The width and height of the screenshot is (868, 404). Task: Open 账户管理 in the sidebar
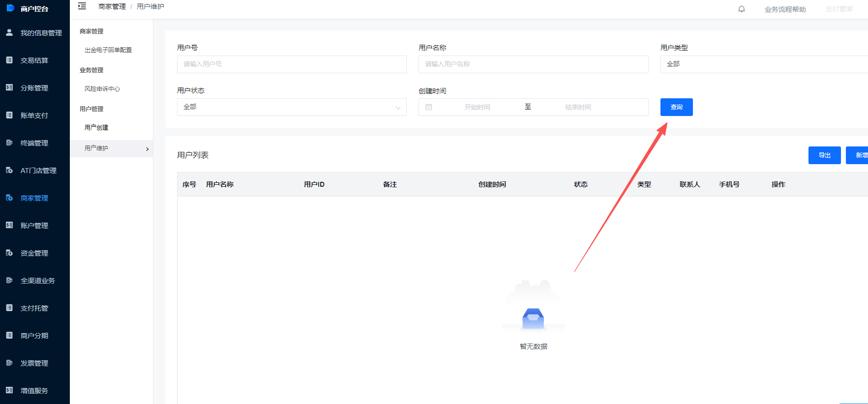34,226
